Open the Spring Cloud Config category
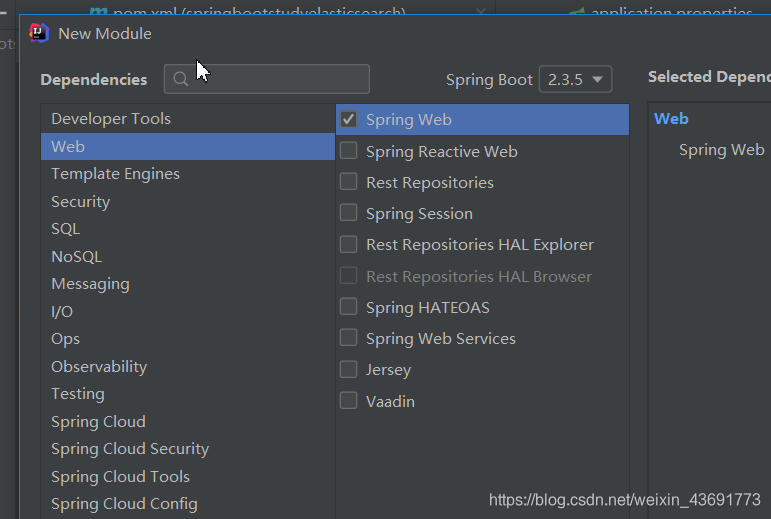The width and height of the screenshot is (771, 519). pyautogui.click(x=188, y=504)
